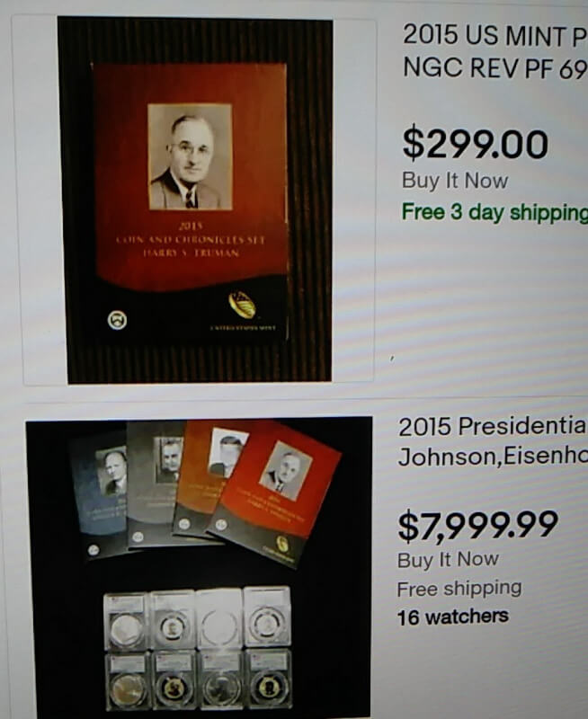Image resolution: width=588 pixels, height=719 pixels.
Task: Select the $299.00 price
Action: tap(475, 144)
